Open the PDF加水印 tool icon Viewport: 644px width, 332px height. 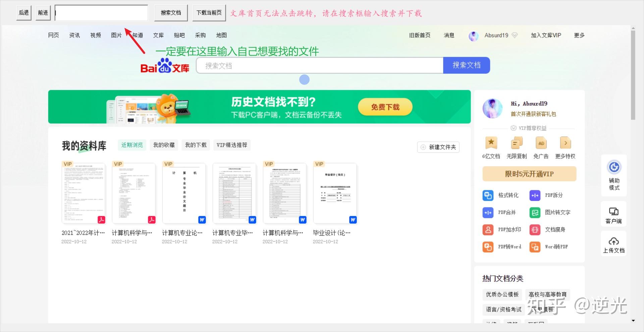(x=488, y=229)
